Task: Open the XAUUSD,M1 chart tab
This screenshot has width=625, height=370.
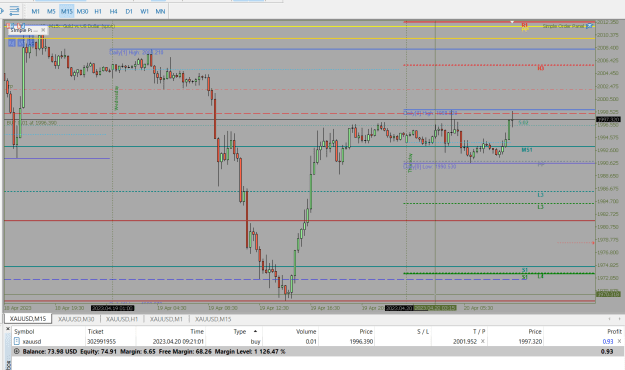Action: pos(166,319)
